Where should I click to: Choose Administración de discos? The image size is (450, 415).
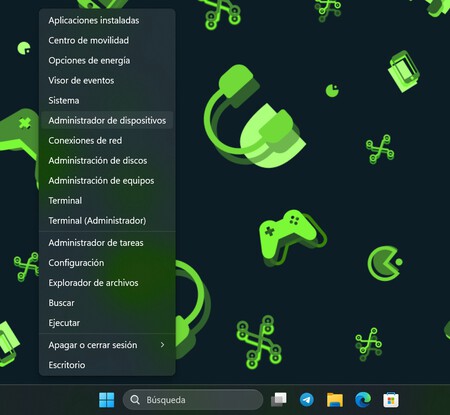(107, 160)
